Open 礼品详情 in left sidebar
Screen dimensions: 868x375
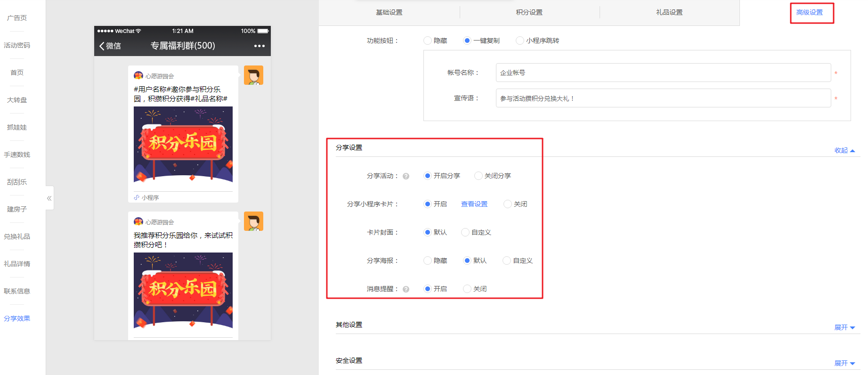click(17, 264)
